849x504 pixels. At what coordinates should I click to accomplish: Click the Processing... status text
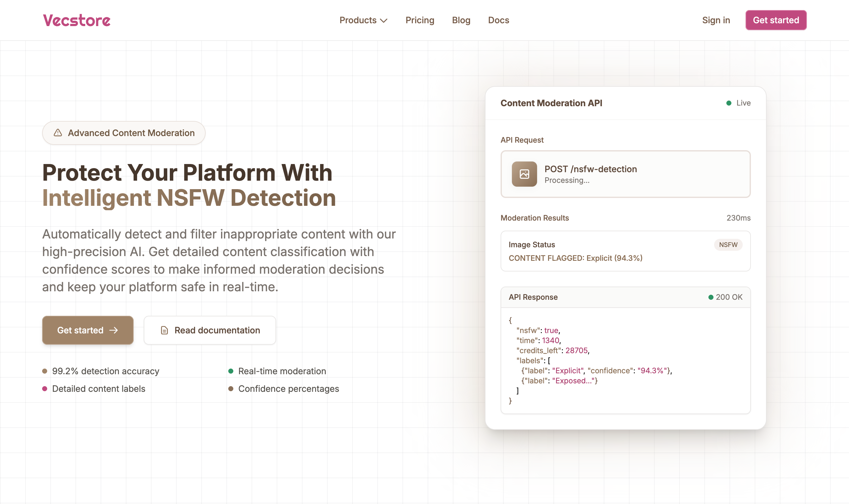pos(567,180)
